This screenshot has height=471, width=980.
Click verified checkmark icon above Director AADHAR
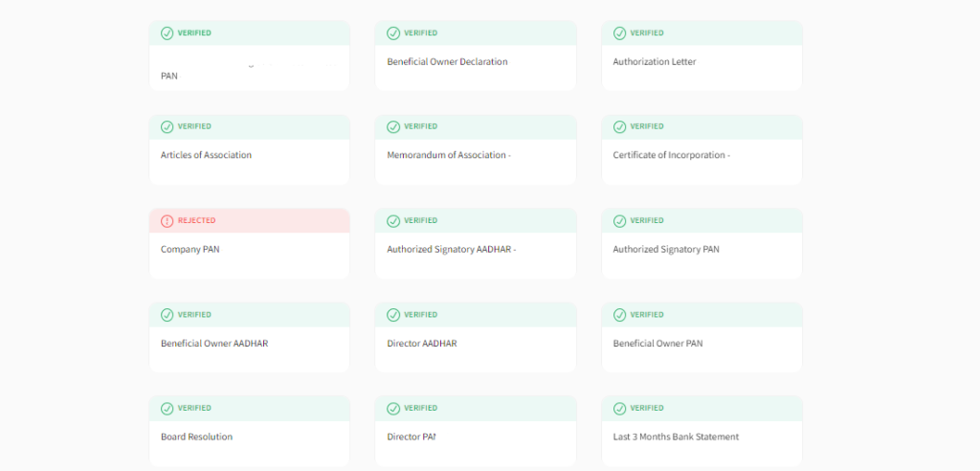(x=393, y=315)
